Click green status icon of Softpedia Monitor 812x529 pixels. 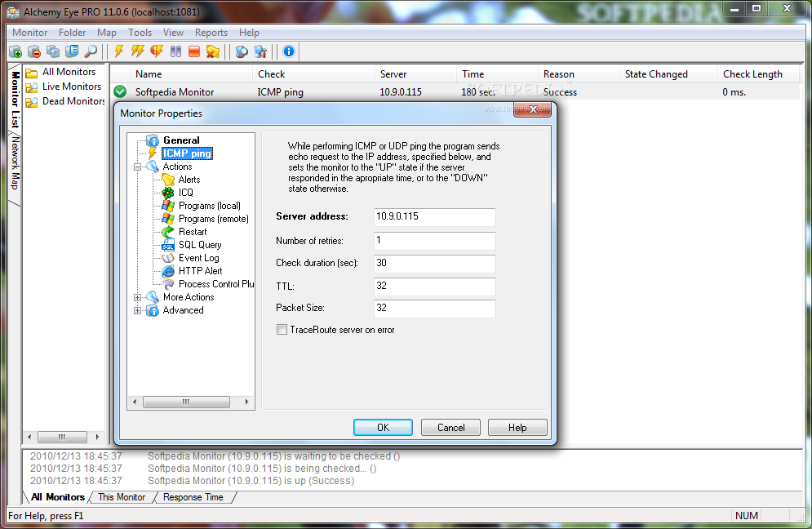(120, 91)
